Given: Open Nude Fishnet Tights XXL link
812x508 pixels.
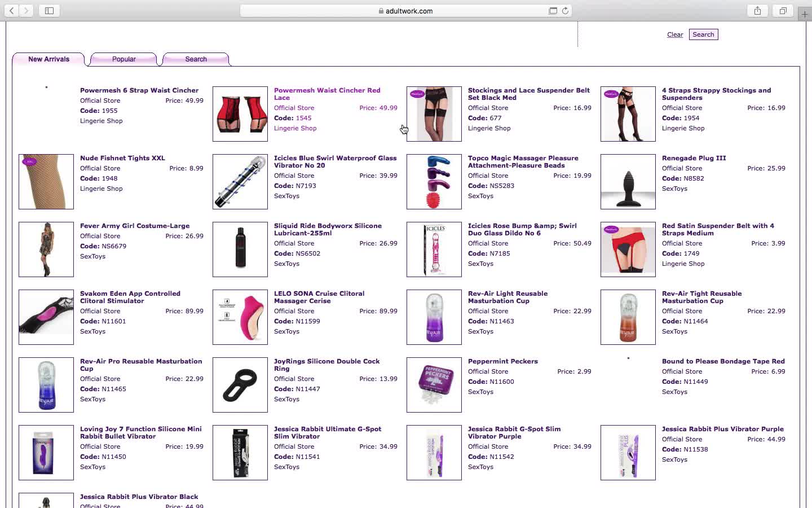Looking at the screenshot, I should point(122,158).
